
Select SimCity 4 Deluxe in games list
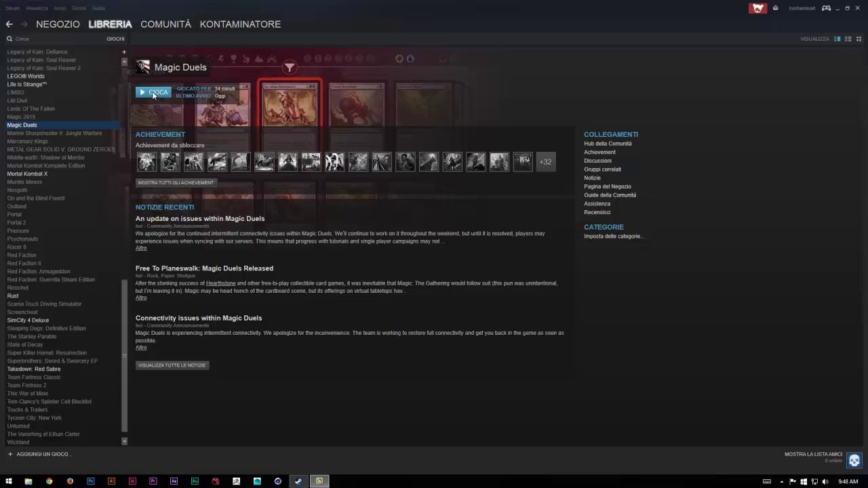28,321
